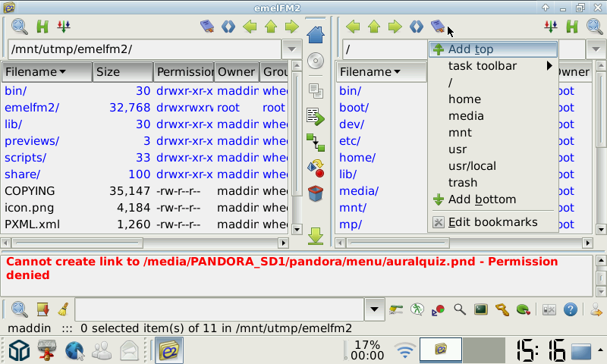This screenshot has width=607, height=364.
Task: Choose the mnt bookmark
Action: tap(493, 132)
